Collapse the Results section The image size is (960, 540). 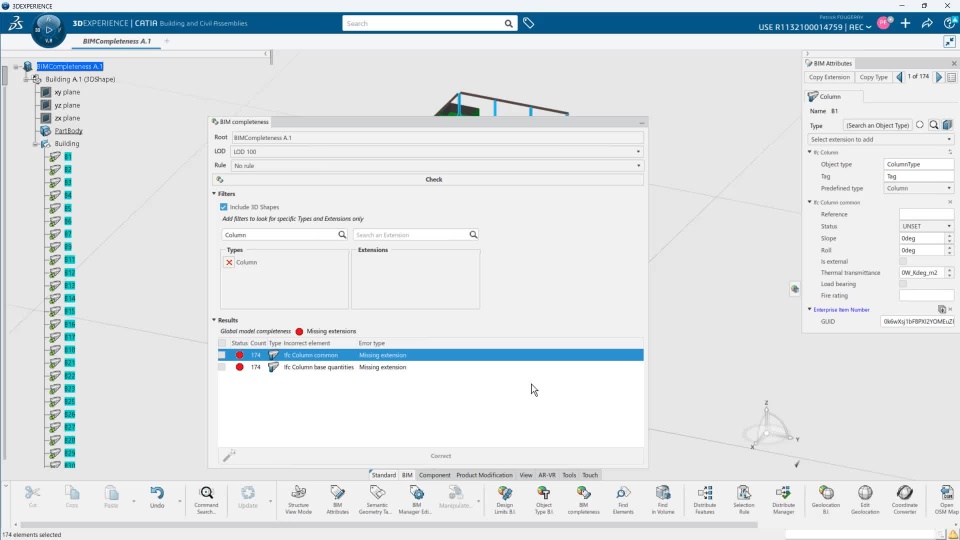[x=214, y=320]
